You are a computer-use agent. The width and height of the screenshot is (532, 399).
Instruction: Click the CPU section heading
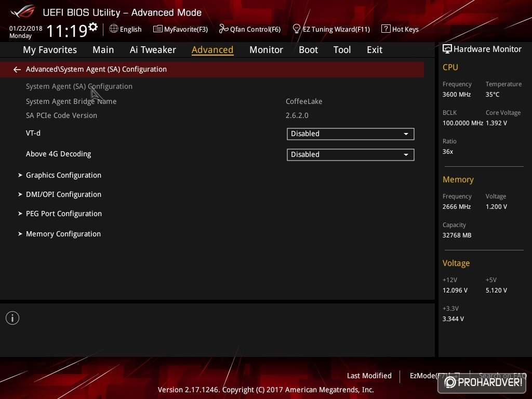(x=450, y=67)
